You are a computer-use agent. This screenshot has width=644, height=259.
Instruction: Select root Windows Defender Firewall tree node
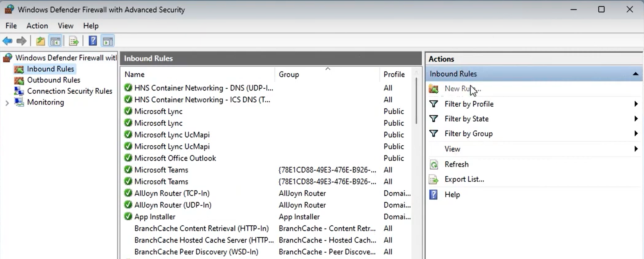(66, 58)
